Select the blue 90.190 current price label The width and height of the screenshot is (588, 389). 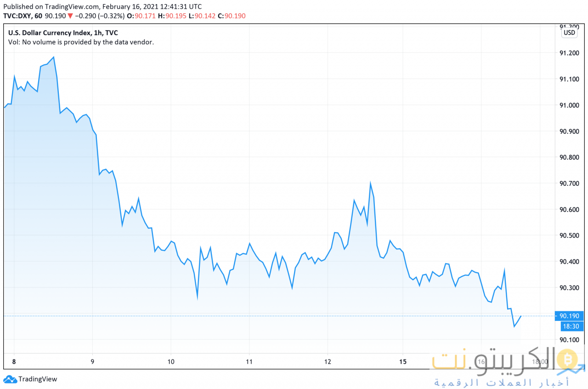(569, 316)
